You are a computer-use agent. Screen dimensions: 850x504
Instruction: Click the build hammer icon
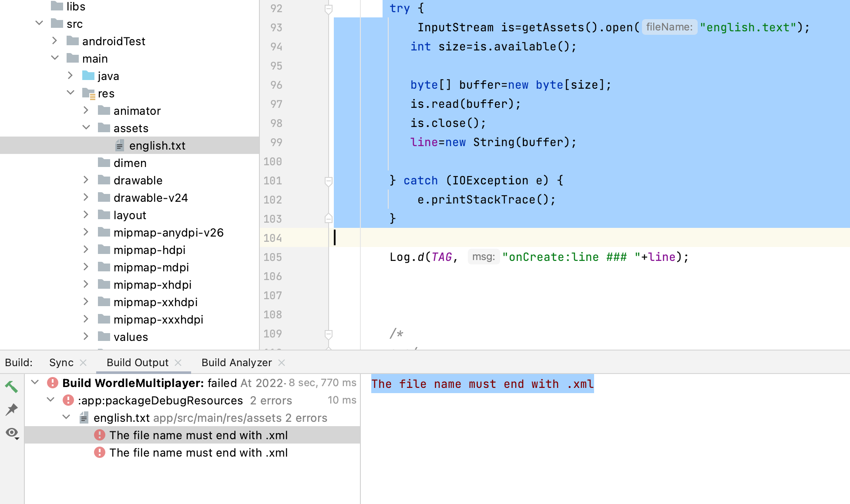(x=11, y=386)
